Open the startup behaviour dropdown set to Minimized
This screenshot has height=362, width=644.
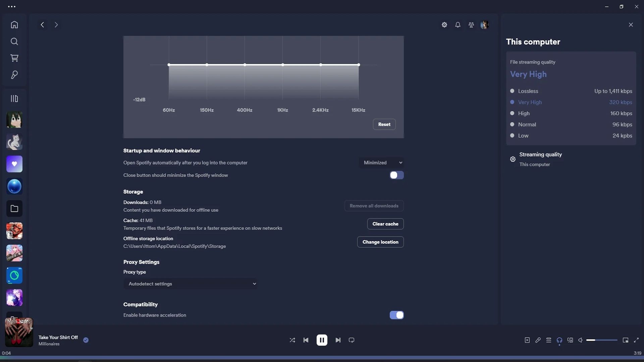(x=382, y=163)
